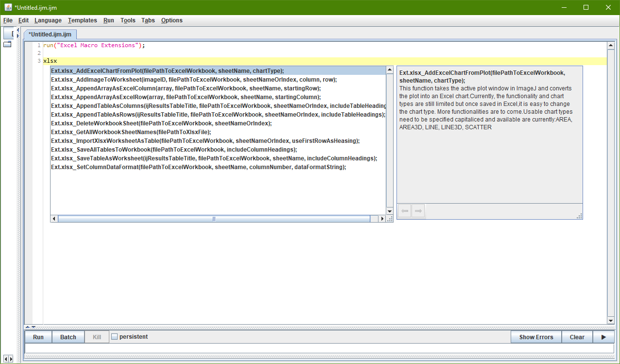Choose Ext.xlsx_AppendArrayAsExcelColumn suggestion
The image size is (620, 364).
pos(218,88)
